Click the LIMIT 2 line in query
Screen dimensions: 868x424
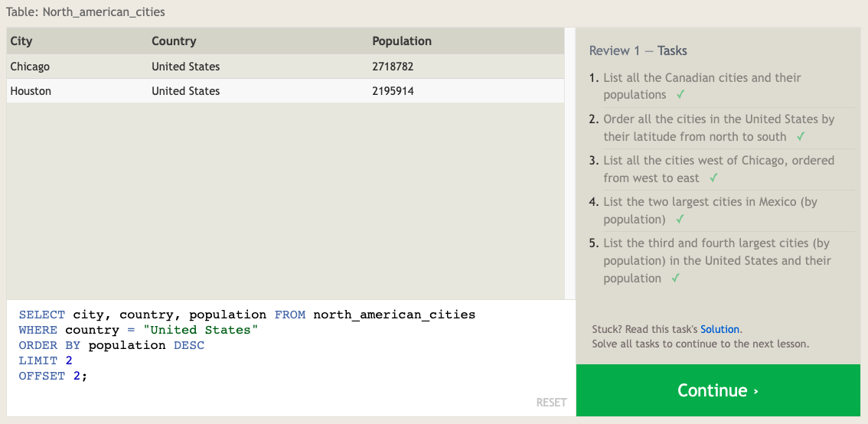click(45, 361)
